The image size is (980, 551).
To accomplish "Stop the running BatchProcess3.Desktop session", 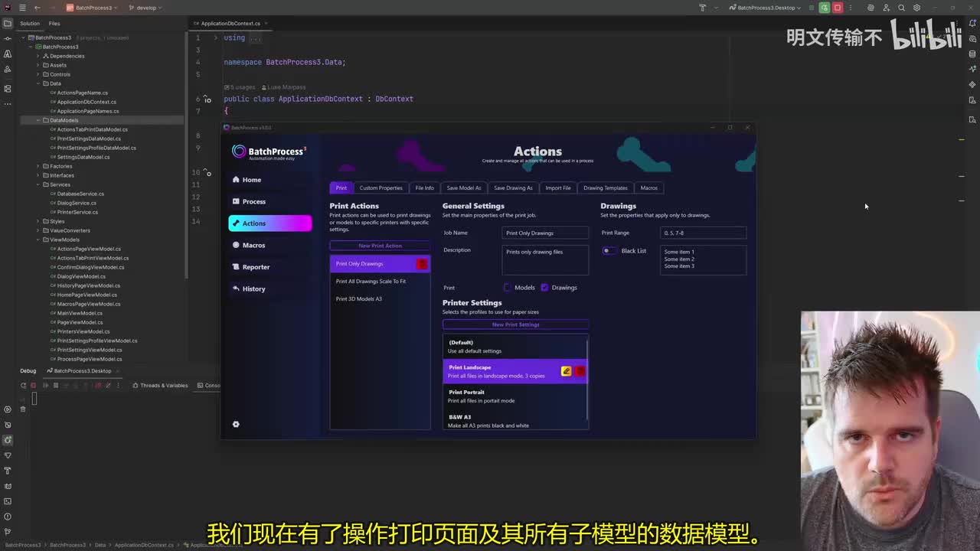I will pos(838,8).
